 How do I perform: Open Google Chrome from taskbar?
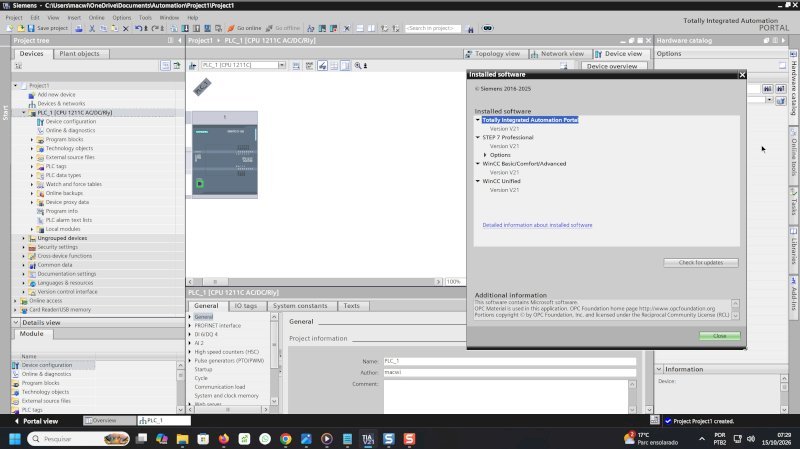click(x=285, y=439)
